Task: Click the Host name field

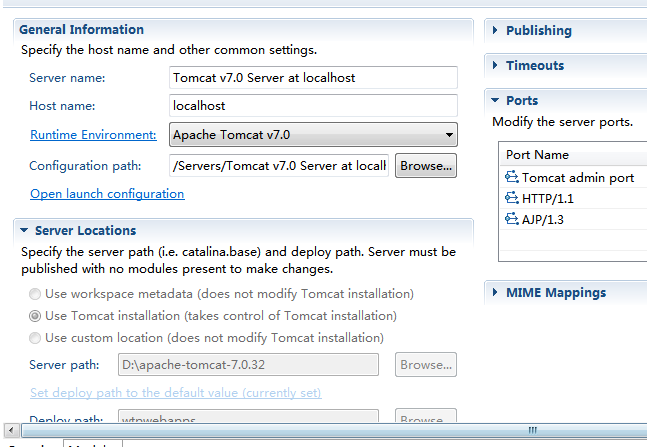Action: click(313, 105)
